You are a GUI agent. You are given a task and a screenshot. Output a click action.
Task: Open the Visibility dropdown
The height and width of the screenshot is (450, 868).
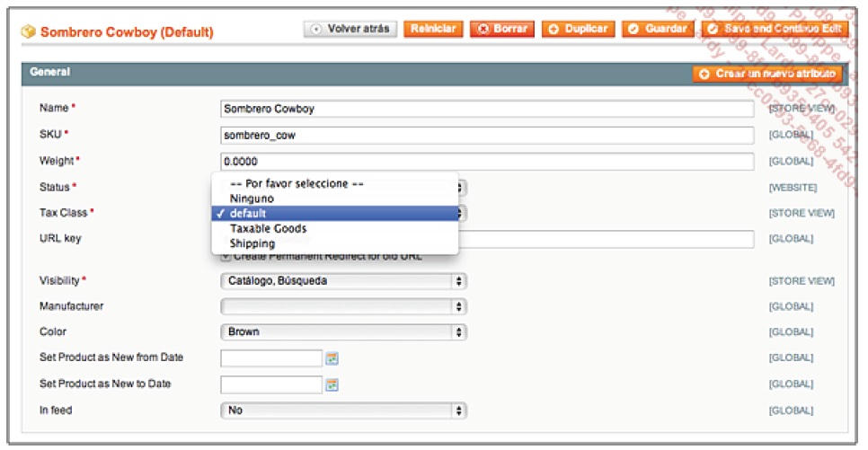click(x=343, y=281)
